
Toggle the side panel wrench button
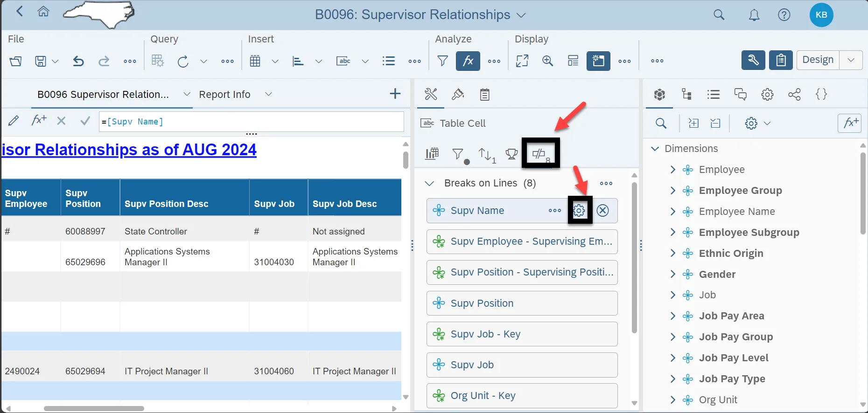(x=753, y=60)
